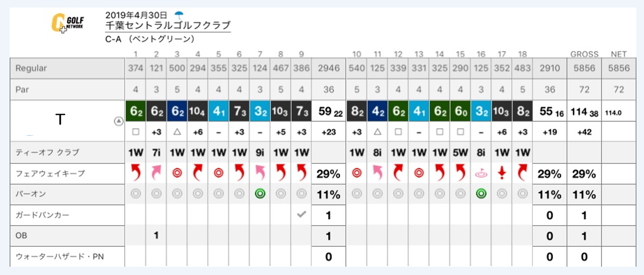Click the blue umbrella weather icon
This screenshot has width=644, height=275.
pyautogui.click(x=179, y=15)
